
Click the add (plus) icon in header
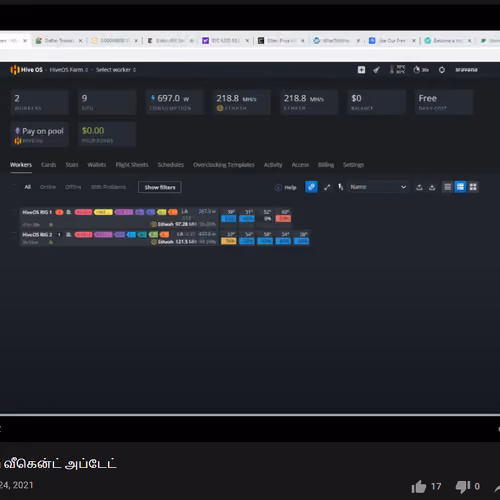point(361,70)
